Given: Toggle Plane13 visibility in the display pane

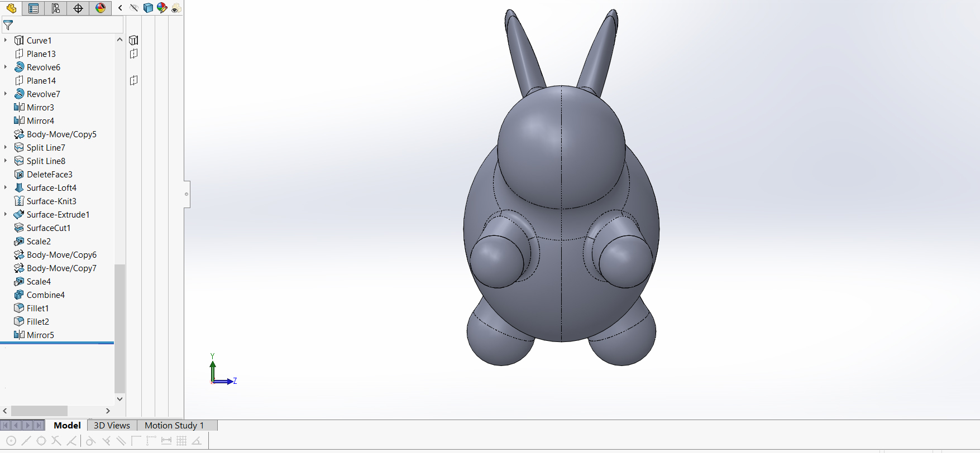Looking at the screenshot, I should [133, 54].
